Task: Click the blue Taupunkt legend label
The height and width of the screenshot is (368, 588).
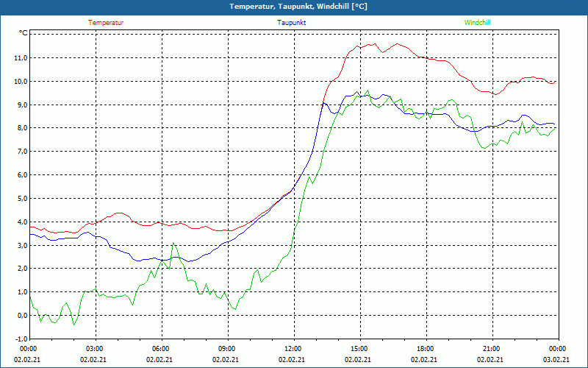Action: click(291, 23)
